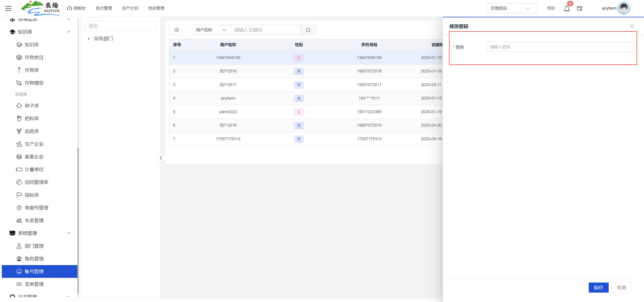Open 角色管理 menu item
Image resolution: width=644 pixels, height=302 pixels.
[34, 259]
